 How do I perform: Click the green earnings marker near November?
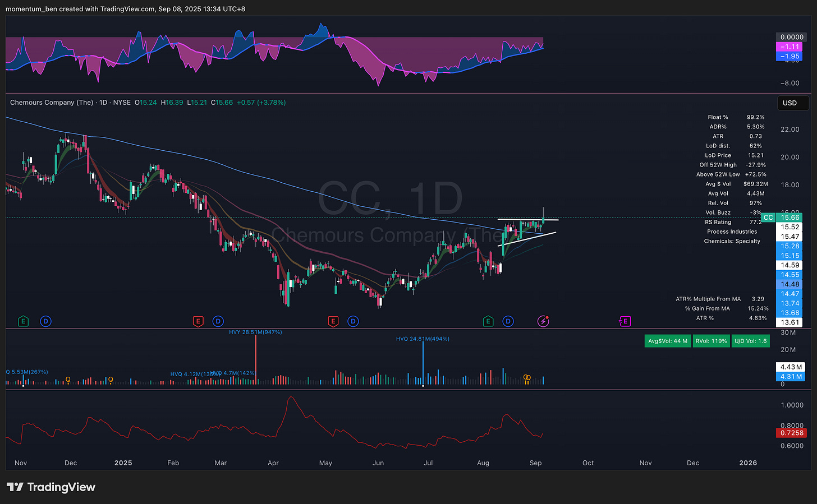pos(23,321)
